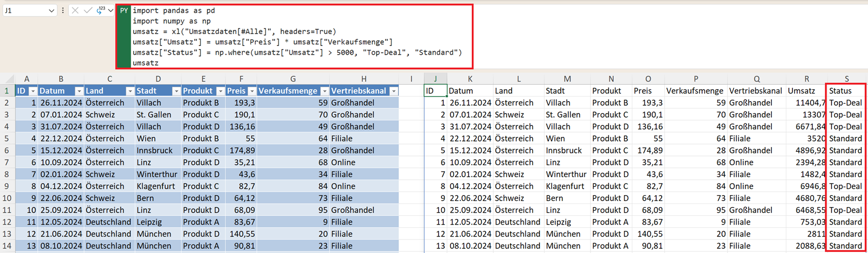
Task: Click the three-dot handle beside Name Box
Action: 63,10
